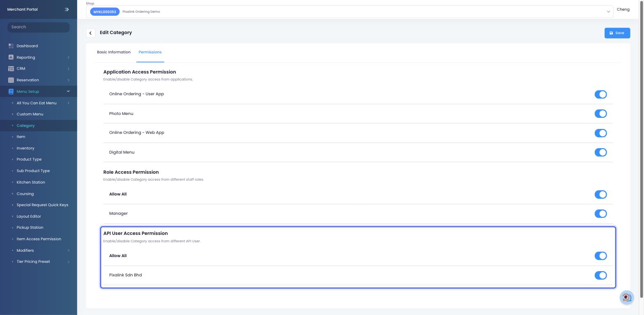The width and height of the screenshot is (644, 315).
Task: Collapse the Menu Setup section
Action: point(68,91)
